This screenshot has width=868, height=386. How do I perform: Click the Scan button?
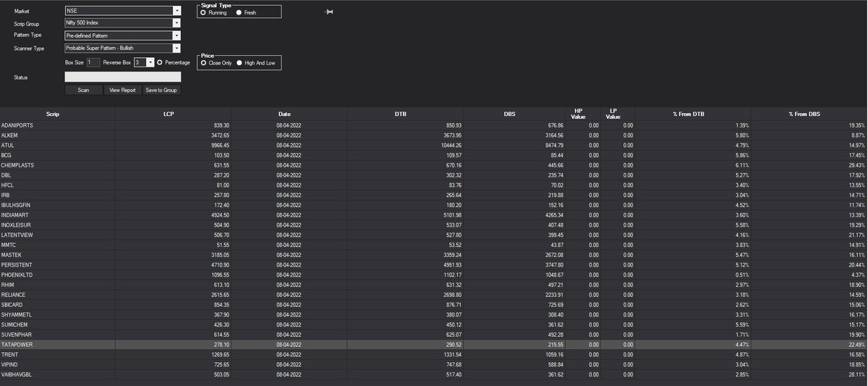point(83,91)
